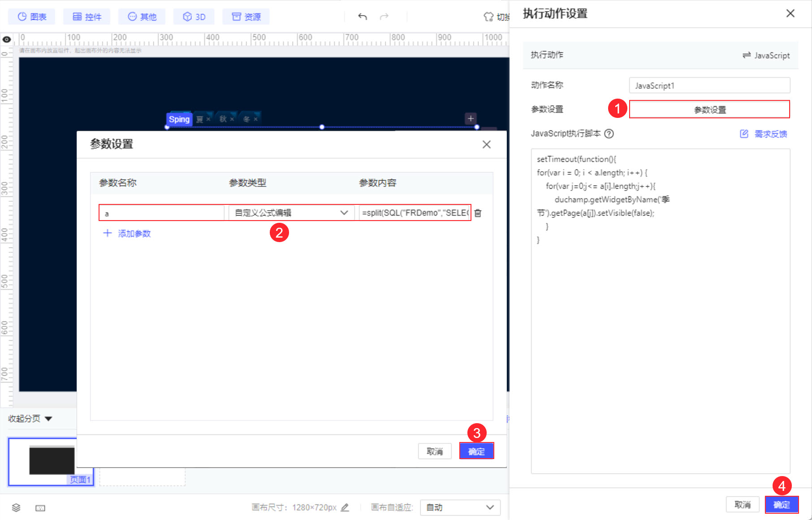Add a new tab with the plus icon on the canvas
812x520 pixels.
click(471, 118)
